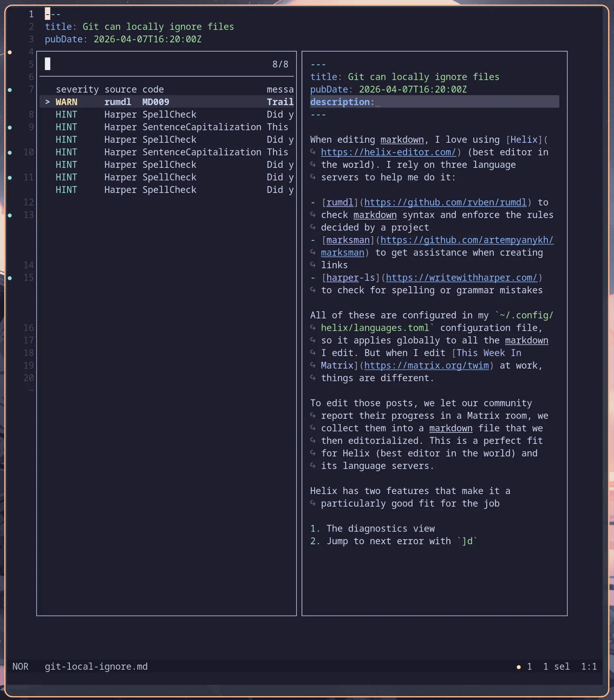Click the diagnostic dot next to line 7

click(x=9, y=90)
